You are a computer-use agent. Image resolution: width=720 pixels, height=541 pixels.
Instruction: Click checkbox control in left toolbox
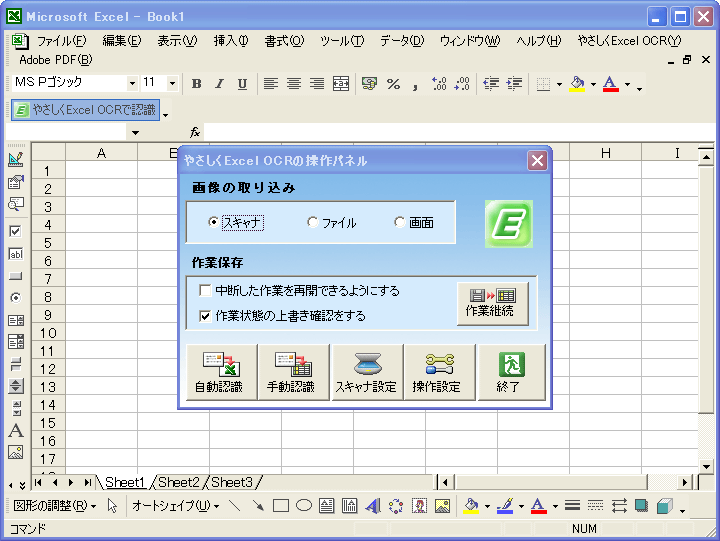(16, 231)
